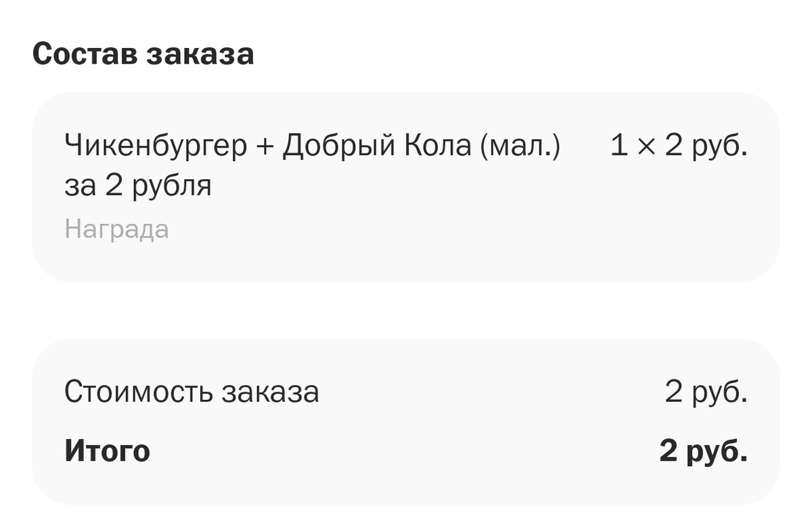Click the bold 2 руб. total amount
The width and height of the screenshot is (812, 521).
[x=705, y=451]
